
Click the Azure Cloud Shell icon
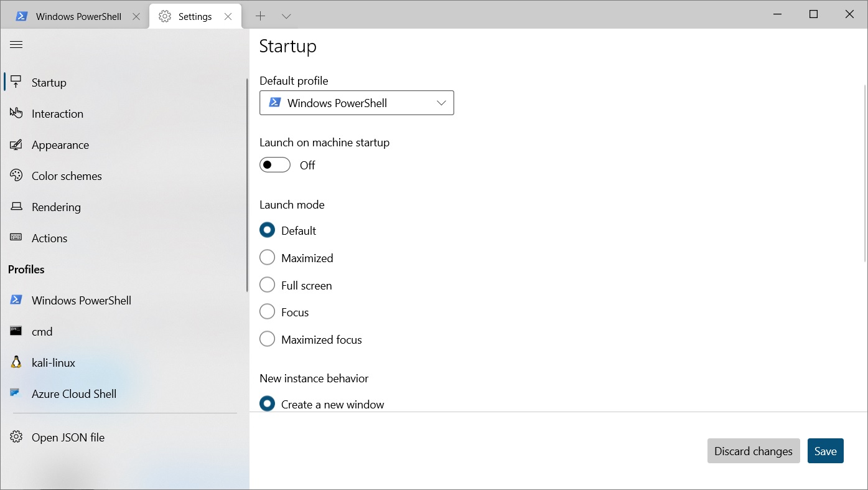coord(15,393)
